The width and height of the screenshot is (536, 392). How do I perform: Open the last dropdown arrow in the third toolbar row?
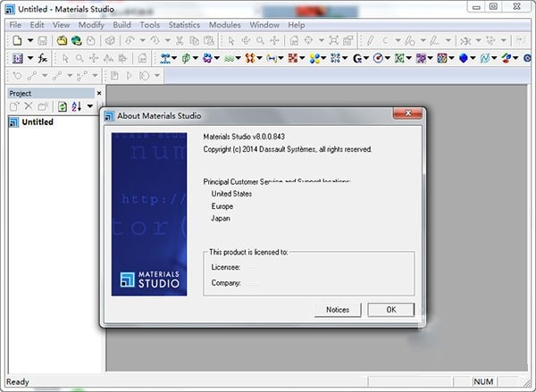pyautogui.click(x=157, y=75)
